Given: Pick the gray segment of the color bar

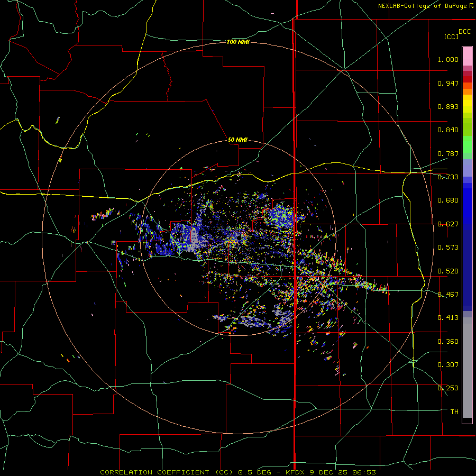Looking at the screenshot, I should click(x=467, y=368).
